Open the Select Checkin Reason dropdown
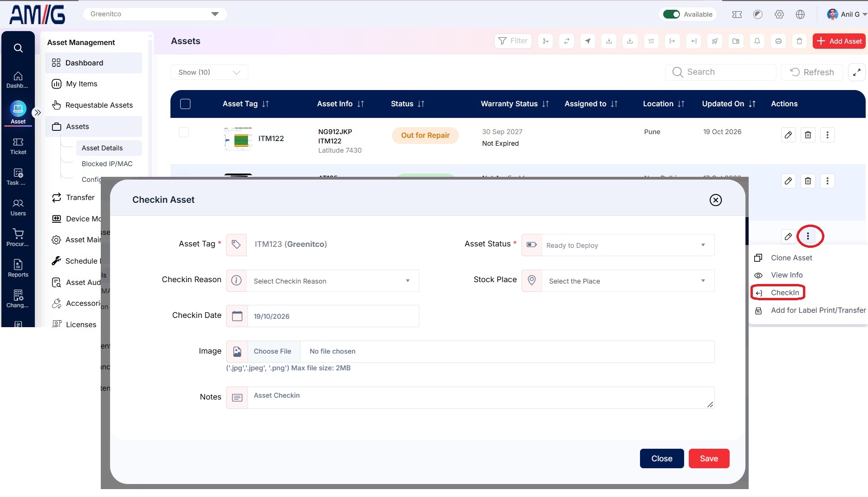The image size is (868, 497). (x=333, y=281)
